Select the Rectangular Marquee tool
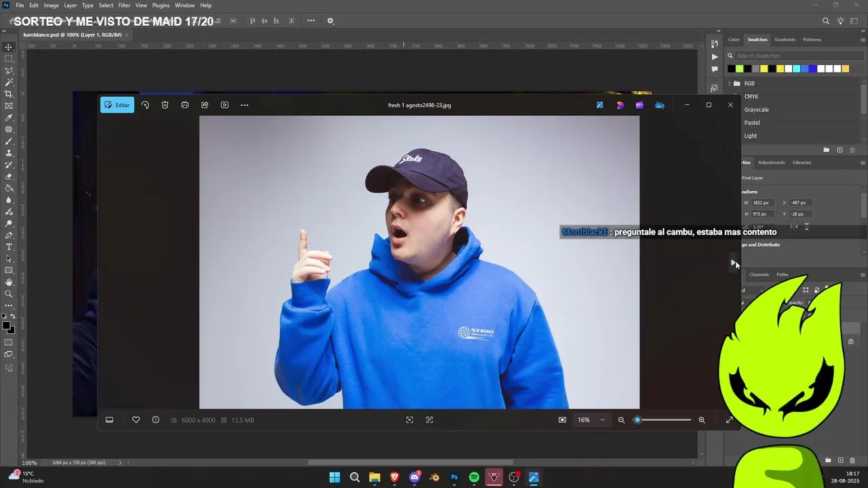This screenshot has width=868, height=488. (x=9, y=59)
